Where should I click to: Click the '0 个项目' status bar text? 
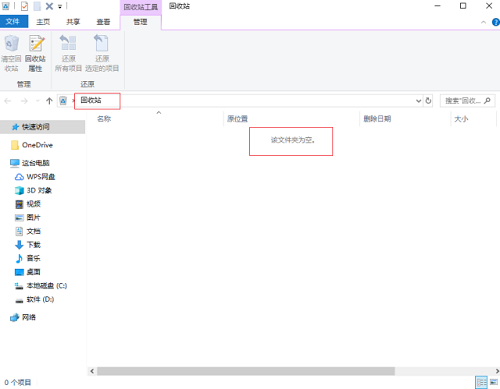pyautogui.click(x=18, y=382)
